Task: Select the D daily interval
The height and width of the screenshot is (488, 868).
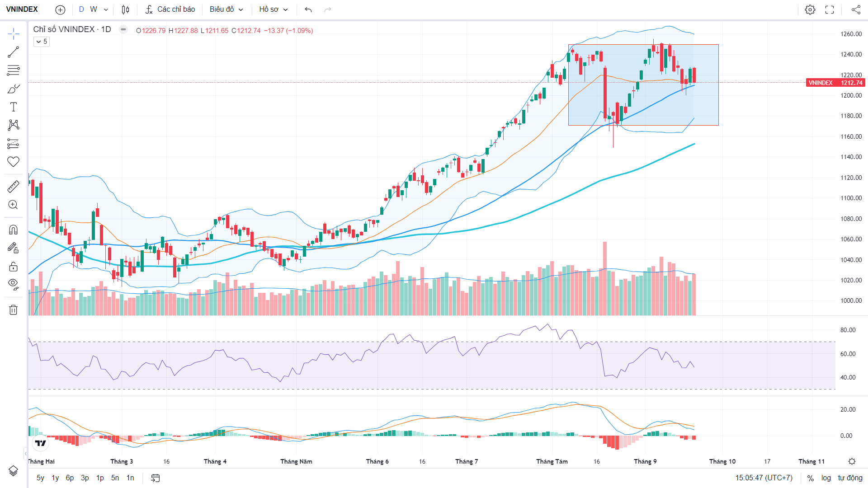Action: 81,9
